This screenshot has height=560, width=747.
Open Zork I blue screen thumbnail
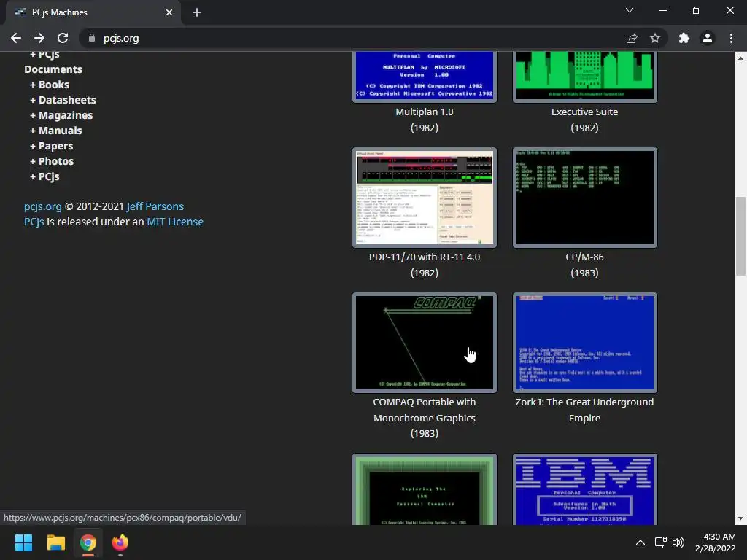coord(584,343)
